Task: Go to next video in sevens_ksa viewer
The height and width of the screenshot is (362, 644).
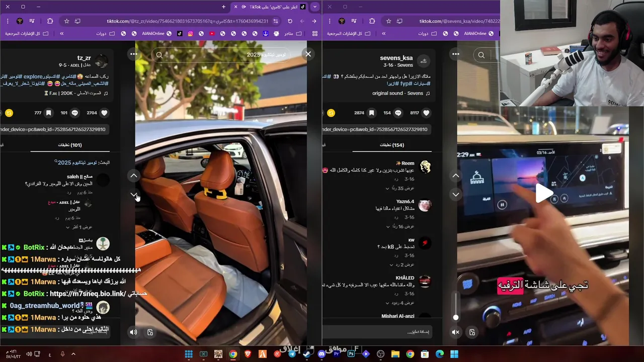Action: [455, 194]
